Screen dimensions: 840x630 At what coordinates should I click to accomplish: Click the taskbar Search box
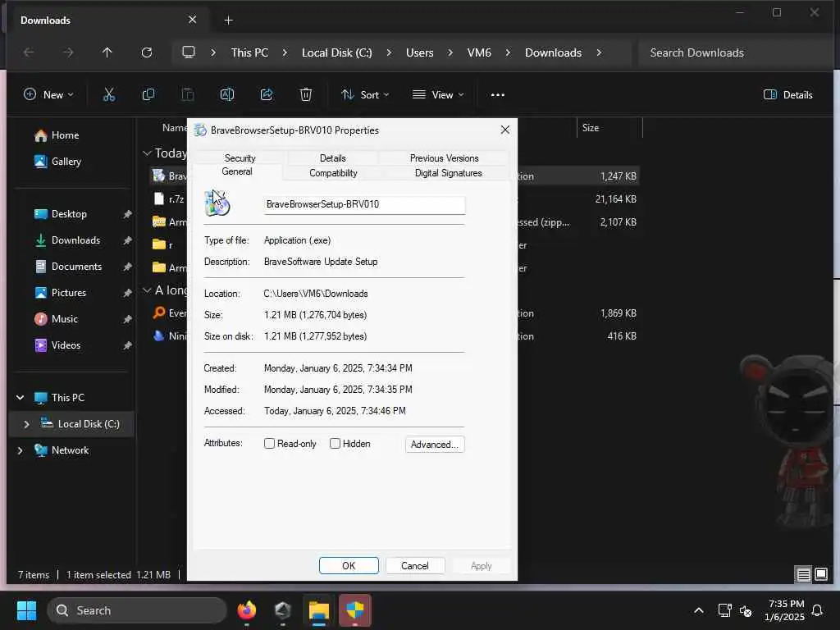(x=137, y=610)
